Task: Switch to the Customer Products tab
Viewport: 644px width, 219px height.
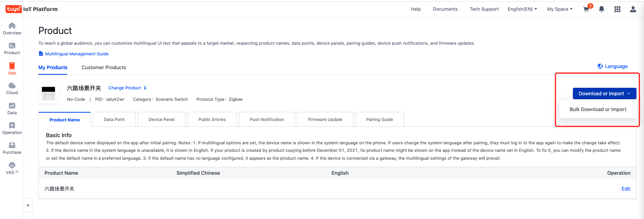Action: coord(104,68)
